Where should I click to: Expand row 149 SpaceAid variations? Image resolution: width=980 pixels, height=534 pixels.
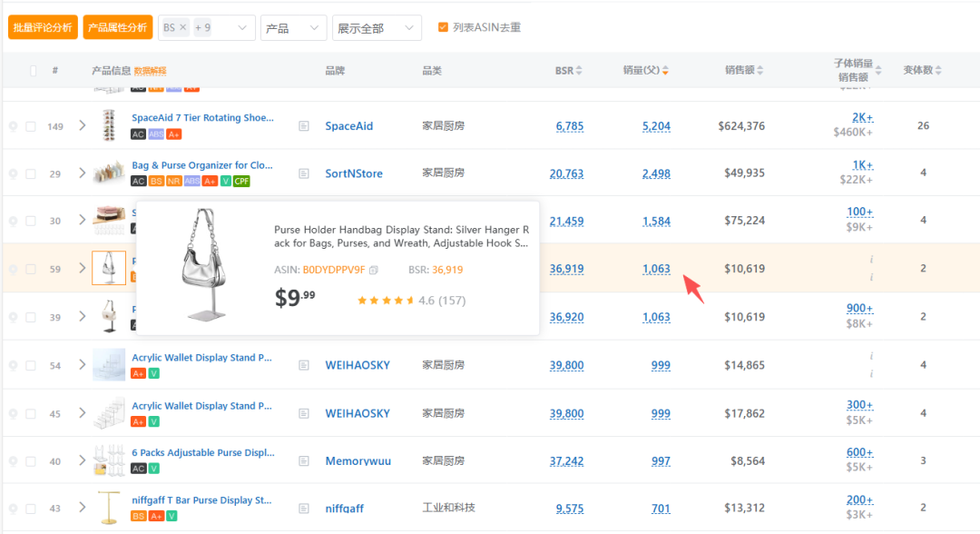82,125
